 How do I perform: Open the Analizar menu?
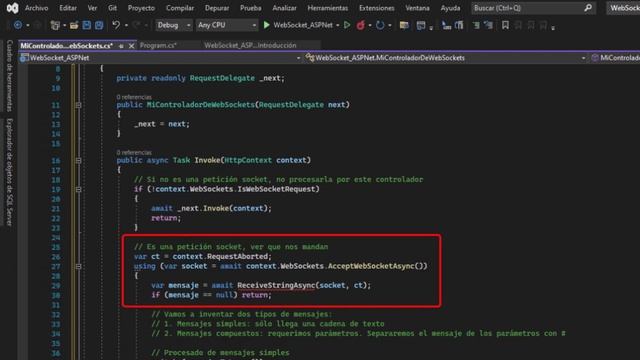tap(284, 8)
